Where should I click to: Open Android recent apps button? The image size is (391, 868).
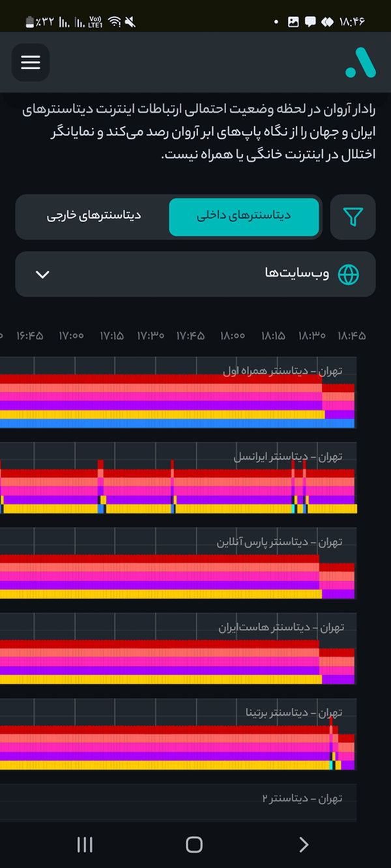tap(85, 845)
